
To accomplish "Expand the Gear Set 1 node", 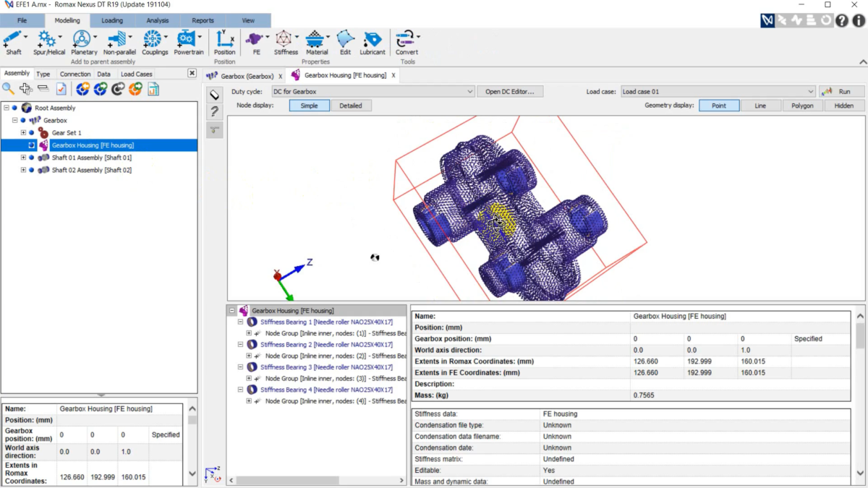I will (23, 133).
